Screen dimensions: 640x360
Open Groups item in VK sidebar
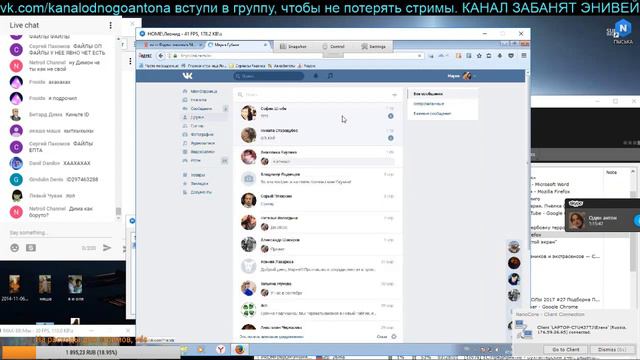[x=196, y=126]
